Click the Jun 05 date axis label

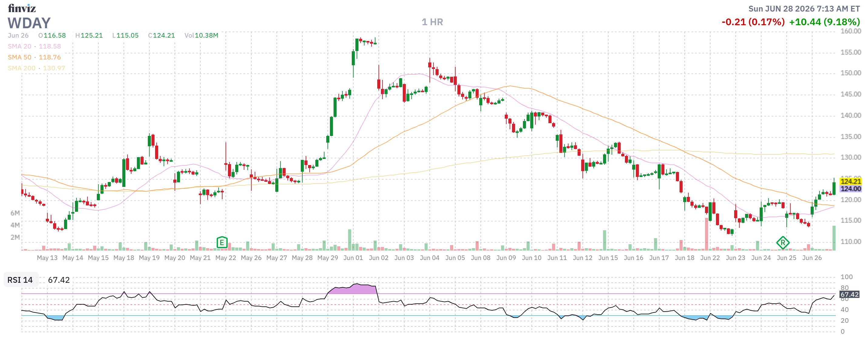[455, 258]
